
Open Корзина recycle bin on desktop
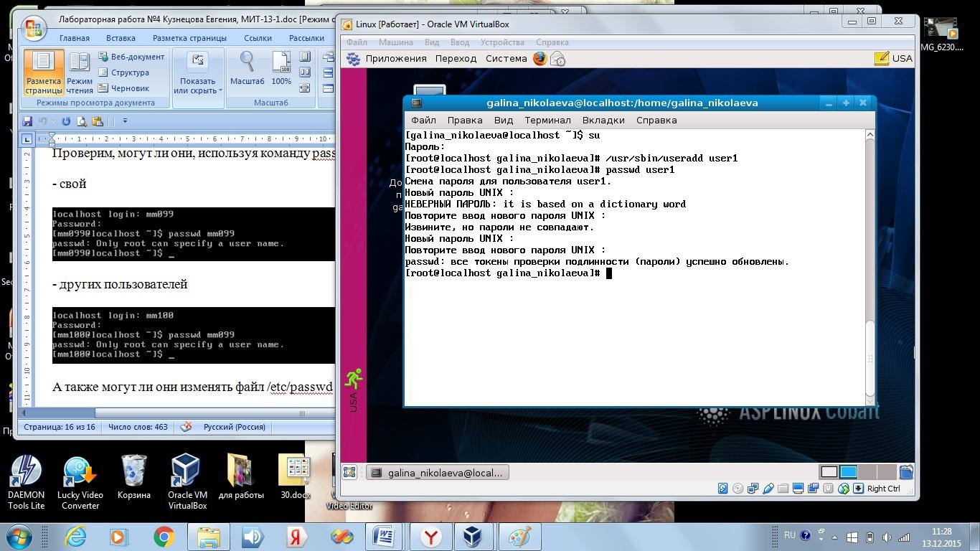point(134,477)
